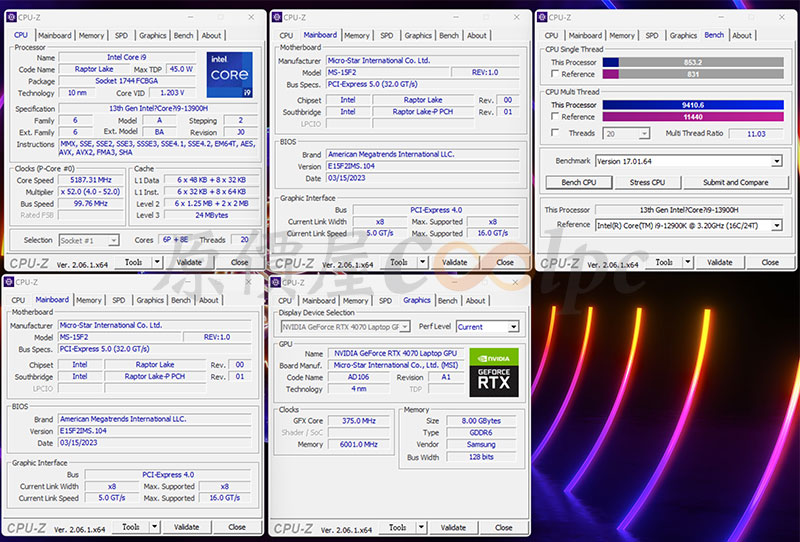Expand the Tools arrow in the Bench window

point(688,262)
